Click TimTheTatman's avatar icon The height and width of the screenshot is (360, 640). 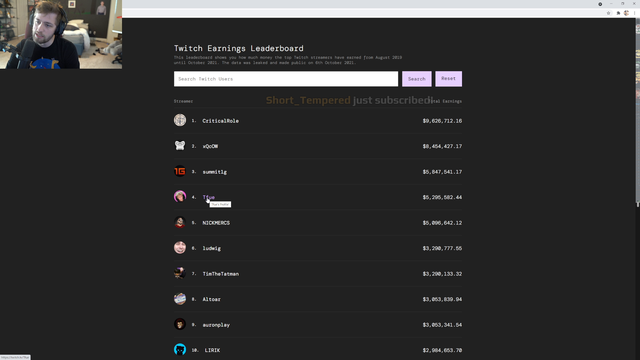click(180, 273)
